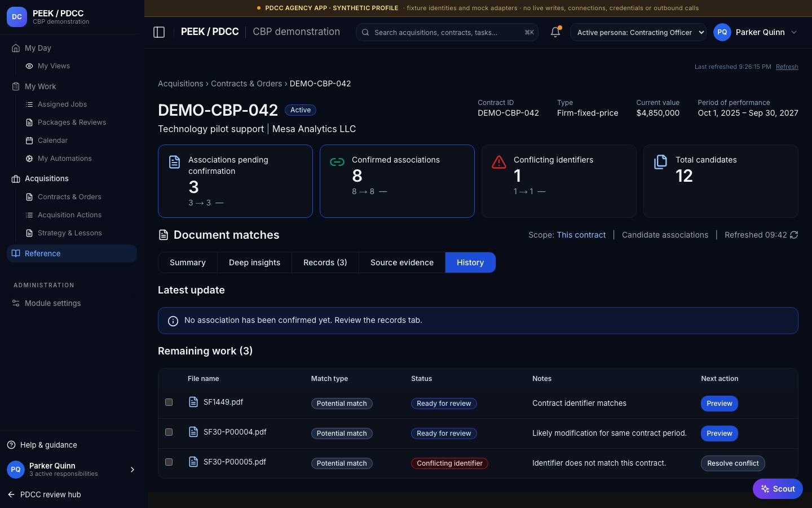Go back via PDCC review hub arrow

pos(11,494)
